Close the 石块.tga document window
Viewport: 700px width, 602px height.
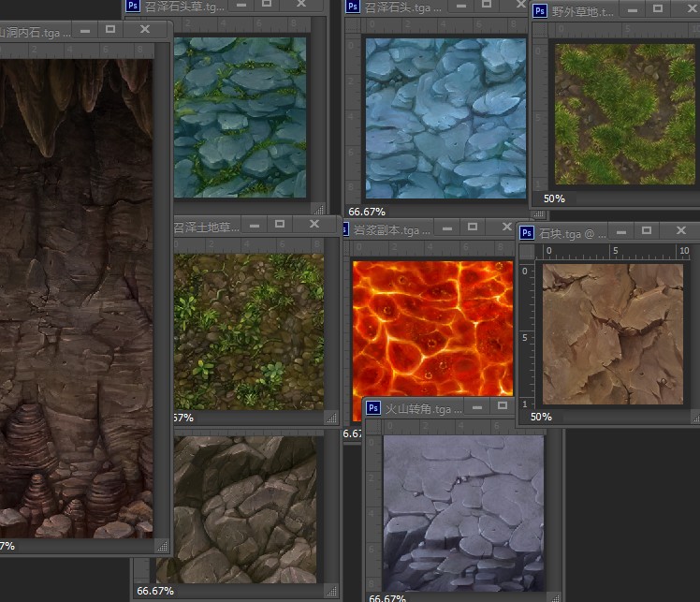680,230
